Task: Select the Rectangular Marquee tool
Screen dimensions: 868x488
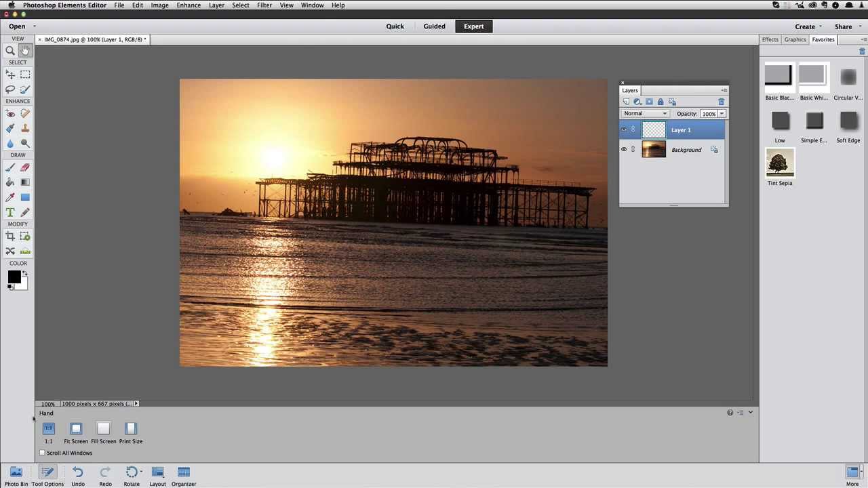Action: point(25,75)
